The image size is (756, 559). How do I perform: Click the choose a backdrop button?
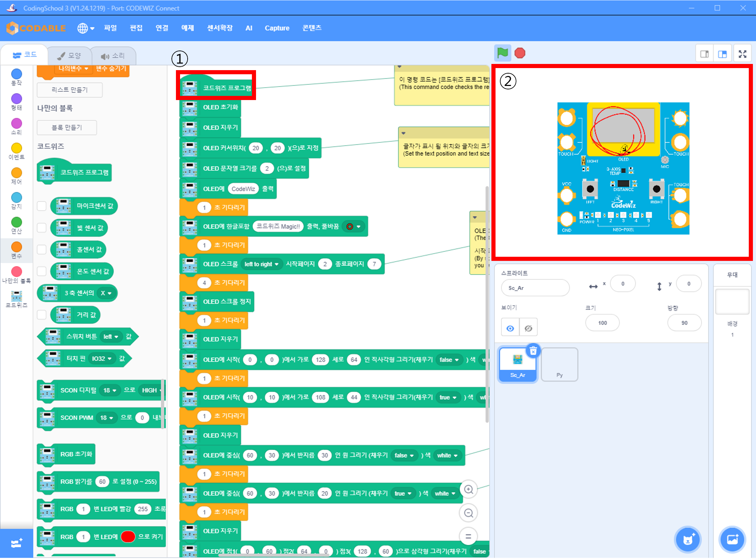tap(732, 539)
